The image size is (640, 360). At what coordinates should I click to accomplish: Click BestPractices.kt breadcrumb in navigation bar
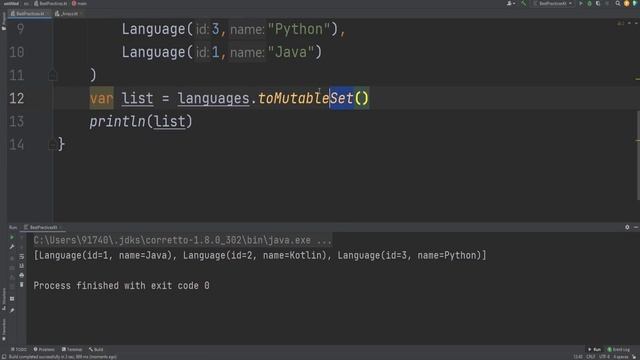tap(51, 4)
